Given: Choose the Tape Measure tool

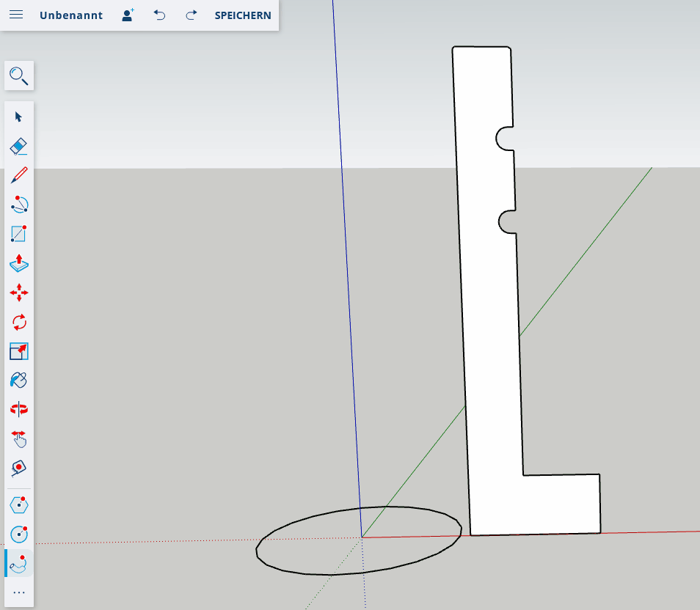Looking at the screenshot, I should click(x=19, y=468).
